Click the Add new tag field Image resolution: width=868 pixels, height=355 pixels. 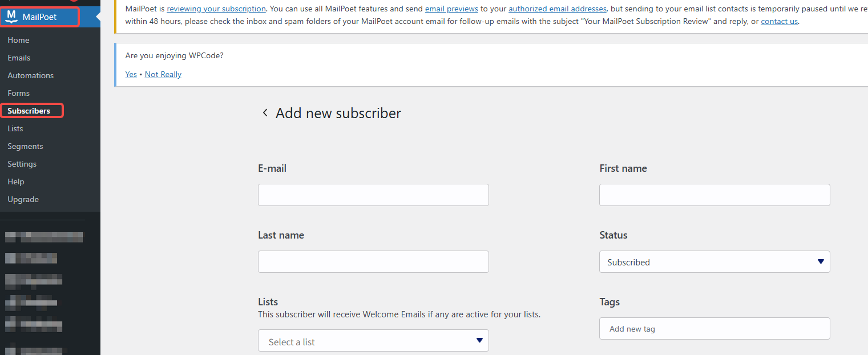(x=714, y=328)
